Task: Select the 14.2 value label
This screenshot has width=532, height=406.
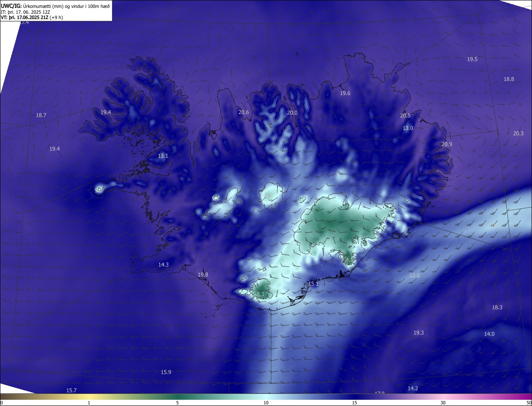Action: pyautogui.click(x=413, y=389)
